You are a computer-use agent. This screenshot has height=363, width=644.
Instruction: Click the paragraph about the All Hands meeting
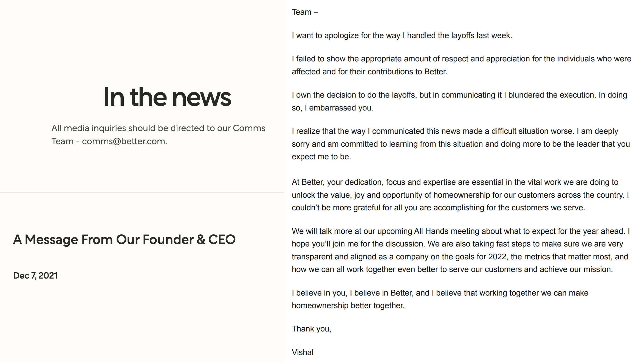tap(461, 250)
